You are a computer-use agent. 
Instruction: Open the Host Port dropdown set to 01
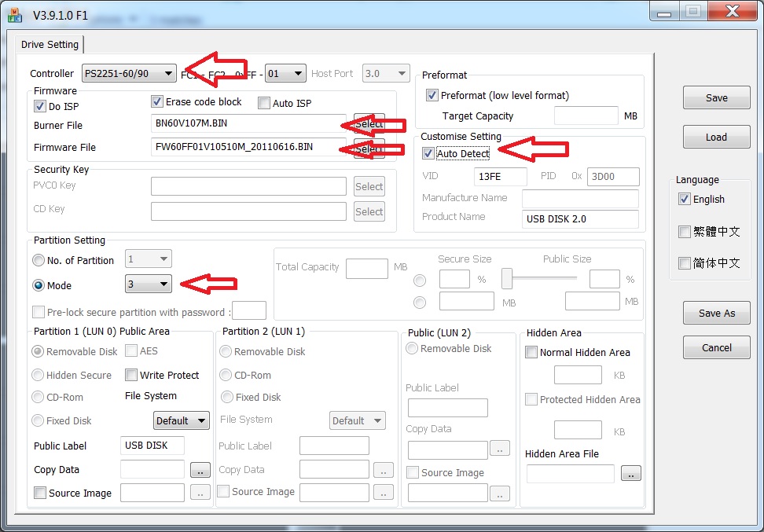click(x=285, y=73)
